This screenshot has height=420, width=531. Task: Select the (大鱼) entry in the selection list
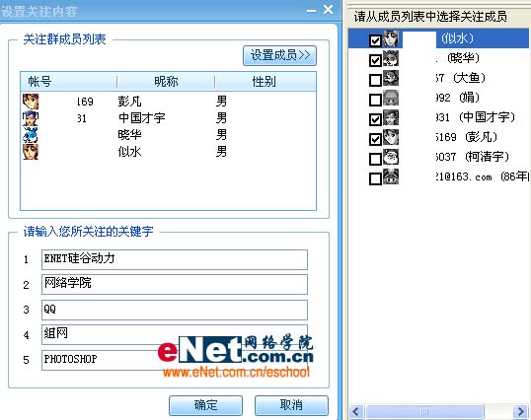470,78
